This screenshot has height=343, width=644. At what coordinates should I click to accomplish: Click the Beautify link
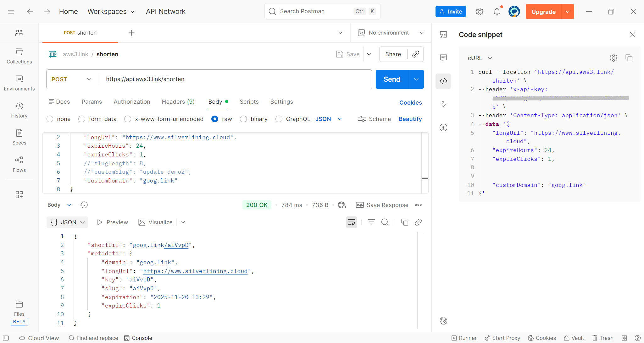coord(410,119)
